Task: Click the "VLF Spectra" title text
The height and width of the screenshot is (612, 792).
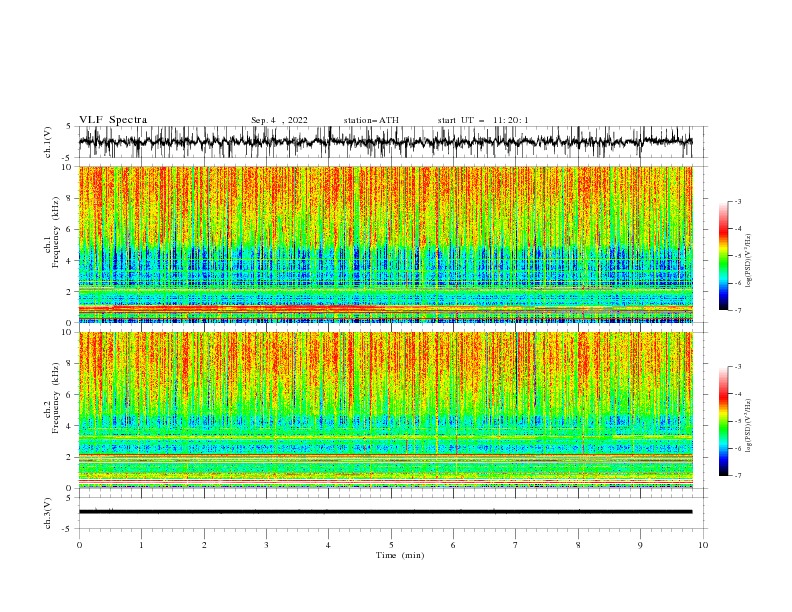Action: coord(113,120)
